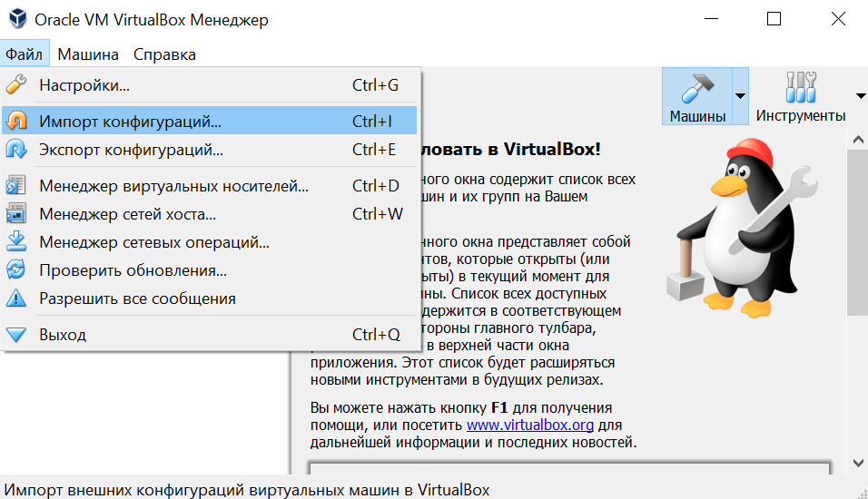Viewport: 868px width, 499px height.
Task: Click the host network manager icon
Action: pyautogui.click(x=16, y=213)
